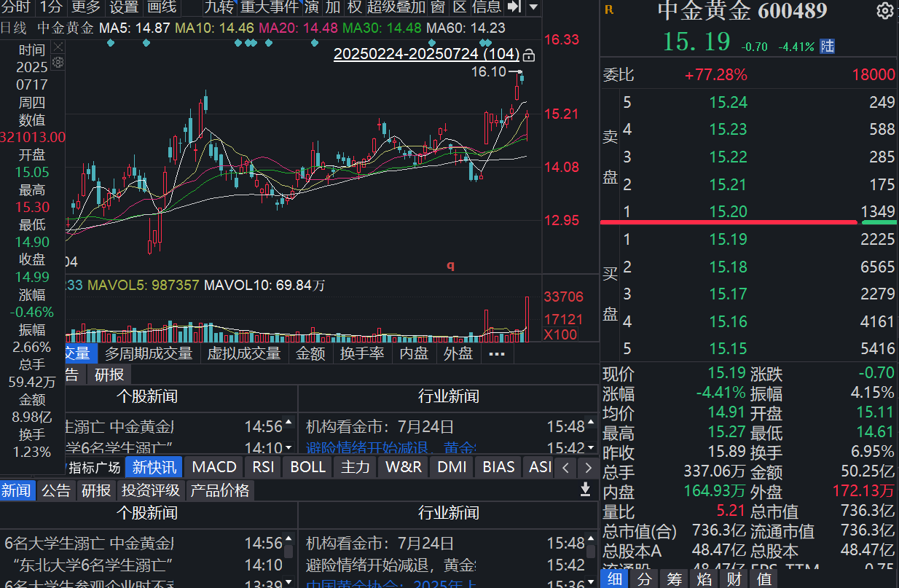Activate the 画线 drawing tools

(162, 7)
